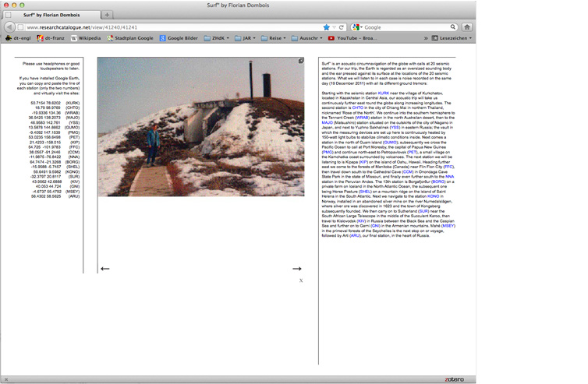The image size is (588, 384).
Task: Open the dt-franz bookmark
Action: 51,38
